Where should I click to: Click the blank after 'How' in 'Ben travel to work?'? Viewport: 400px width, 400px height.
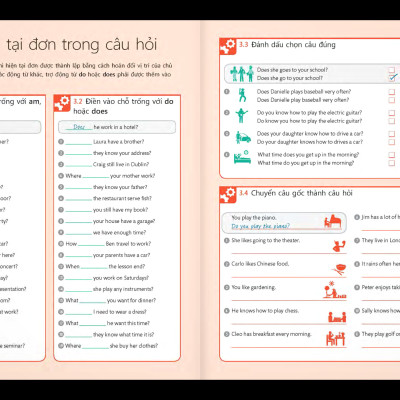tap(91, 245)
